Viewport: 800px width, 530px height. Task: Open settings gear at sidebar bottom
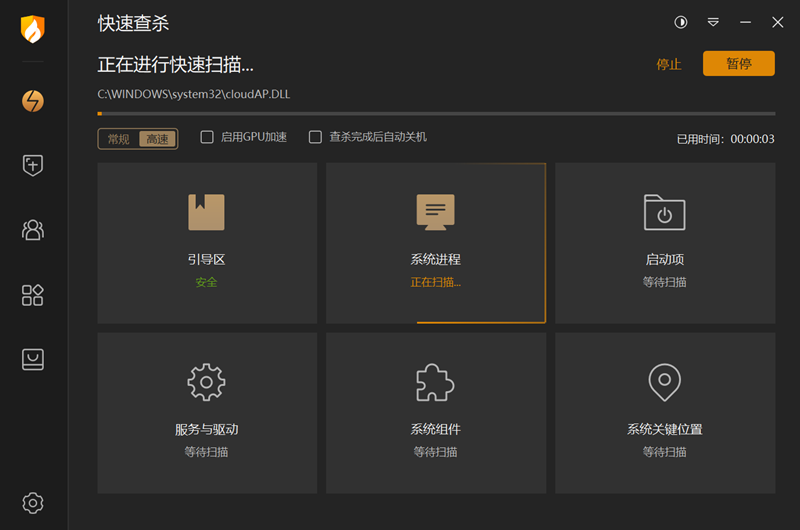click(33, 502)
